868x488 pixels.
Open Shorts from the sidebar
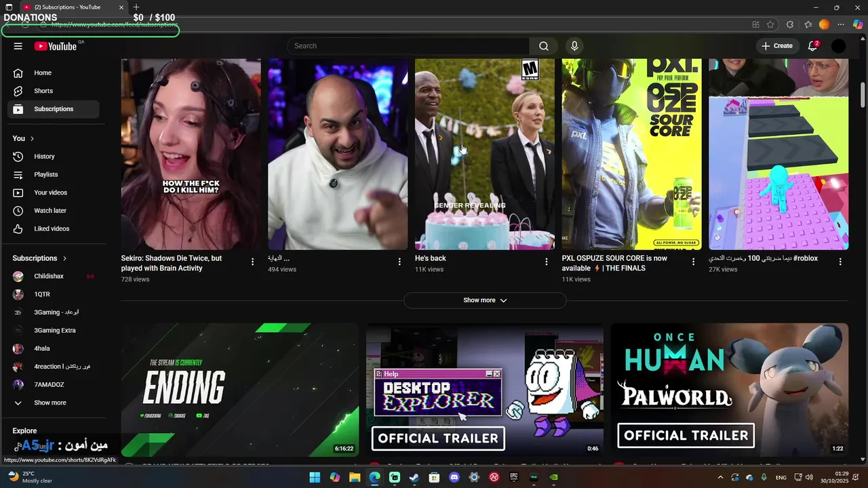(x=54, y=91)
